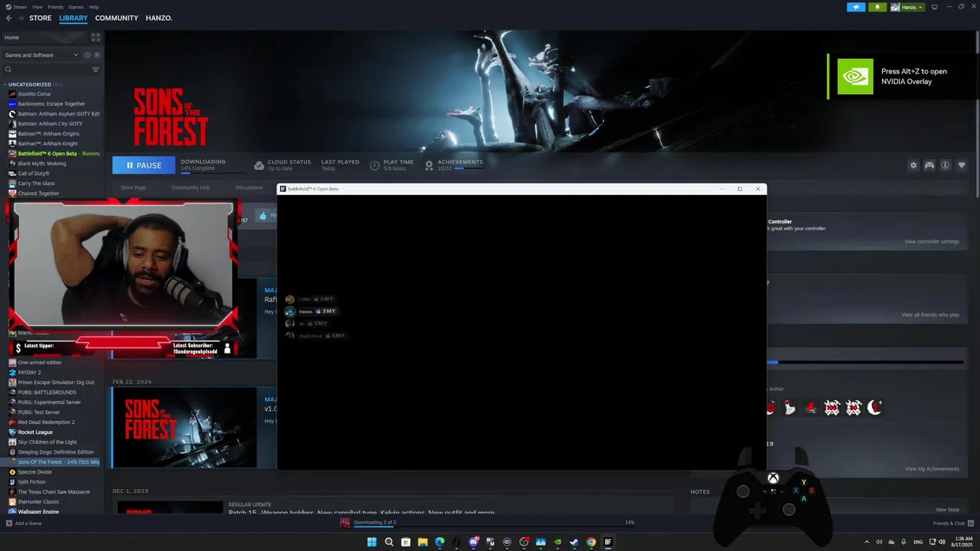Open controller layout icon on game page
The height and width of the screenshot is (551, 980).
(x=929, y=165)
